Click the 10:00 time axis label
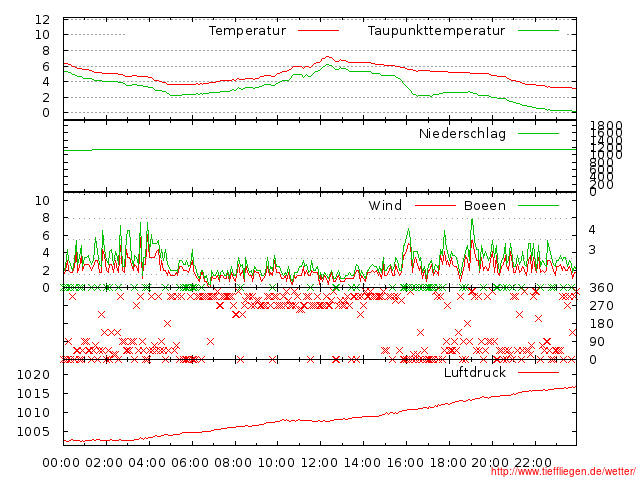The image size is (640, 480). (276, 463)
